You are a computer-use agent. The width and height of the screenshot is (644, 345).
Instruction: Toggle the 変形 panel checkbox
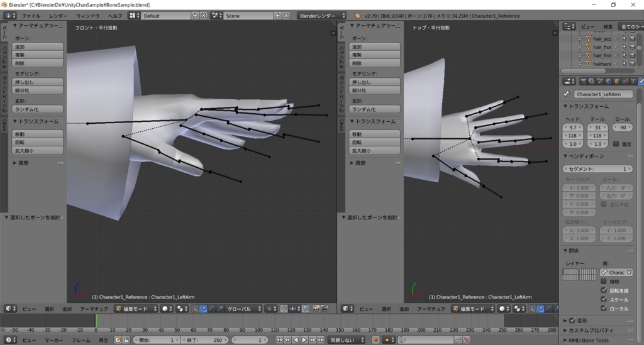[572, 320]
